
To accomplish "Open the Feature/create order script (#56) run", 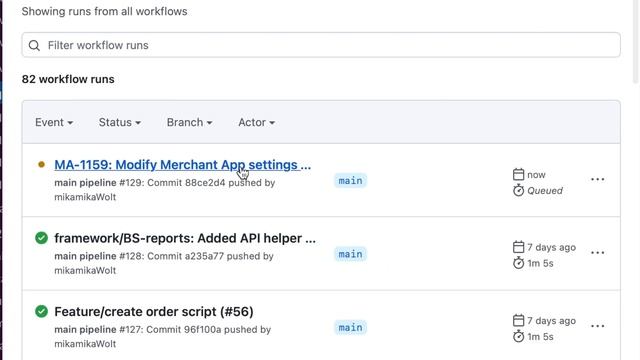I will coord(154,311).
